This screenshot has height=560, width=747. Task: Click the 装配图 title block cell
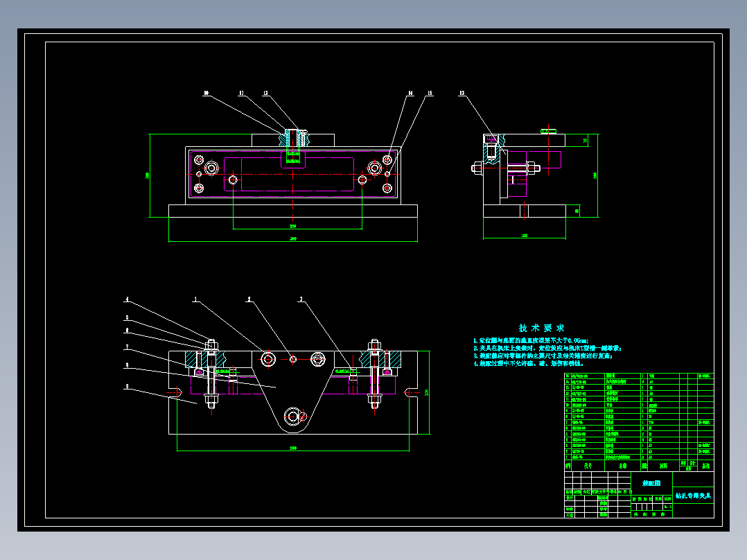pos(651,483)
